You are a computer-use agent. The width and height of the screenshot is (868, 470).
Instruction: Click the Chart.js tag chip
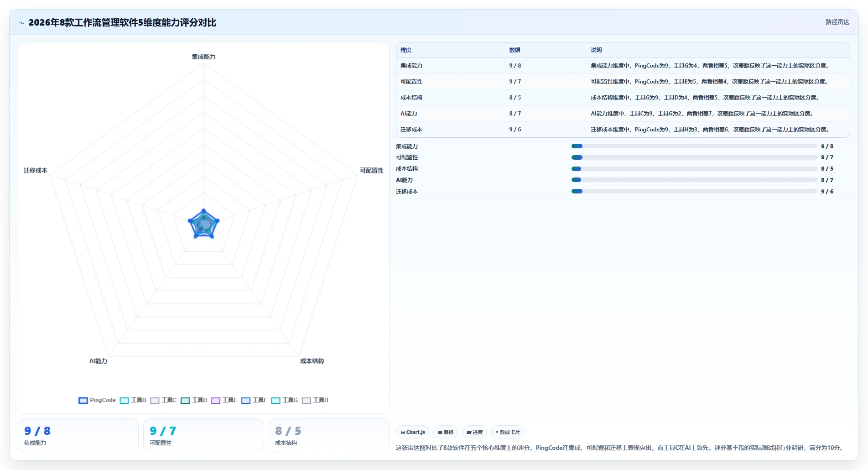[413, 432]
